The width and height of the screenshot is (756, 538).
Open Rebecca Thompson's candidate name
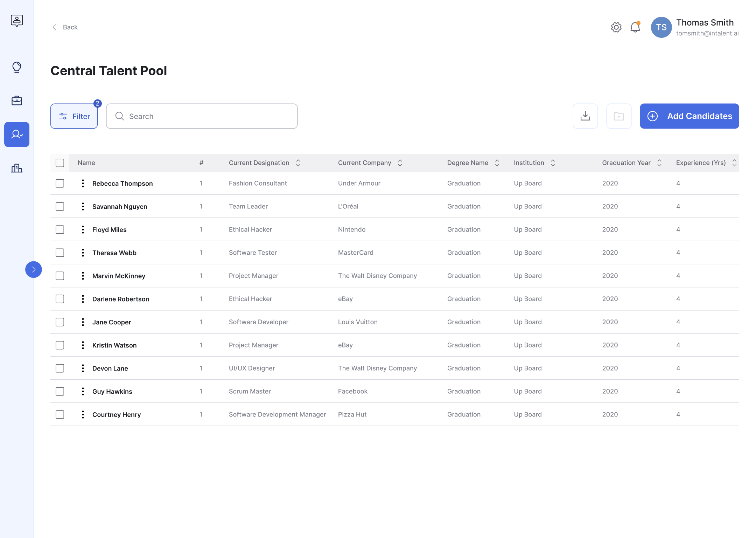tap(122, 183)
